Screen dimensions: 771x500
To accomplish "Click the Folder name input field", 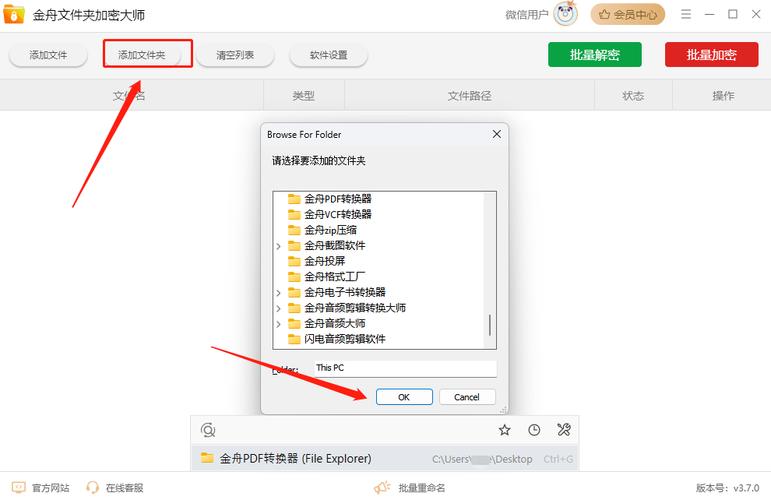I will (405, 368).
